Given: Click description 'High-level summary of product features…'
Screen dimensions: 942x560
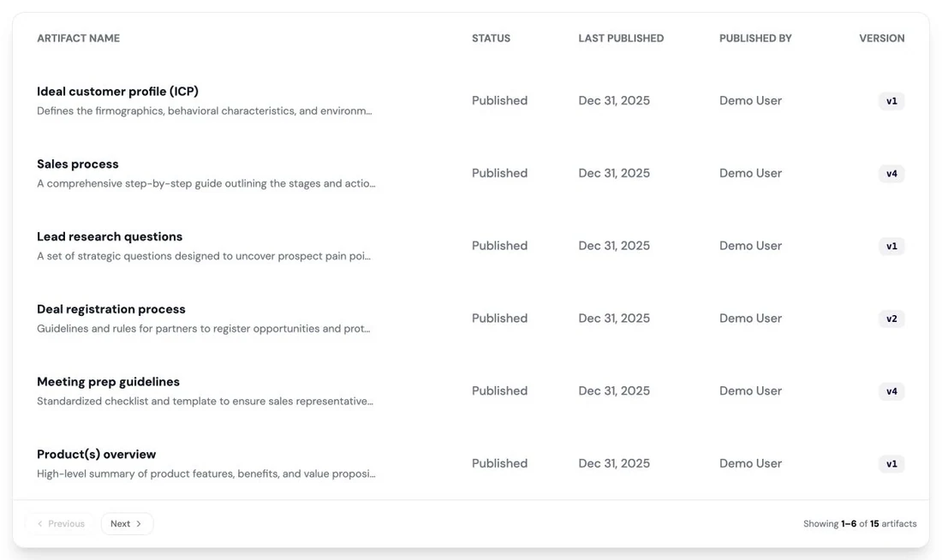Looking at the screenshot, I should pos(206,474).
